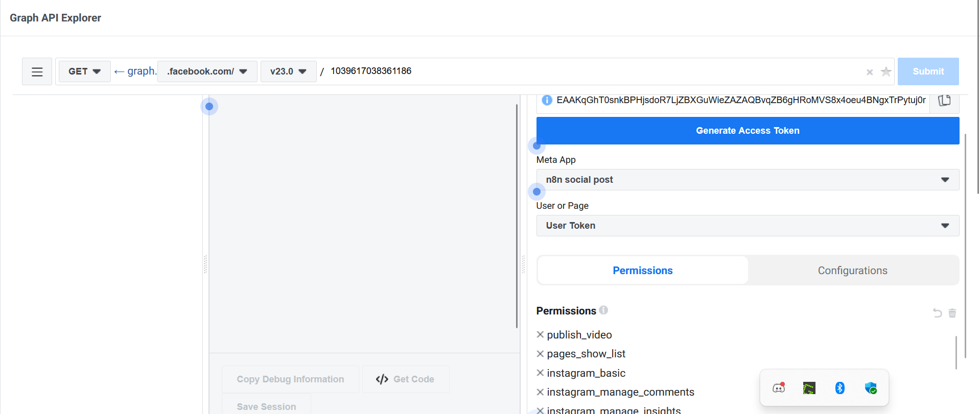Image resolution: width=980 pixels, height=414 pixels.
Task: Click the Submit button
Action: [x=928, y=71]
